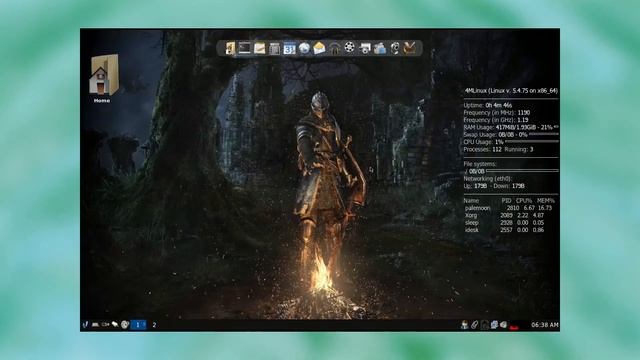Open the paintbrush dock icon at the dock's end
The image size is (640, 360).
click(x=409, y=48)
